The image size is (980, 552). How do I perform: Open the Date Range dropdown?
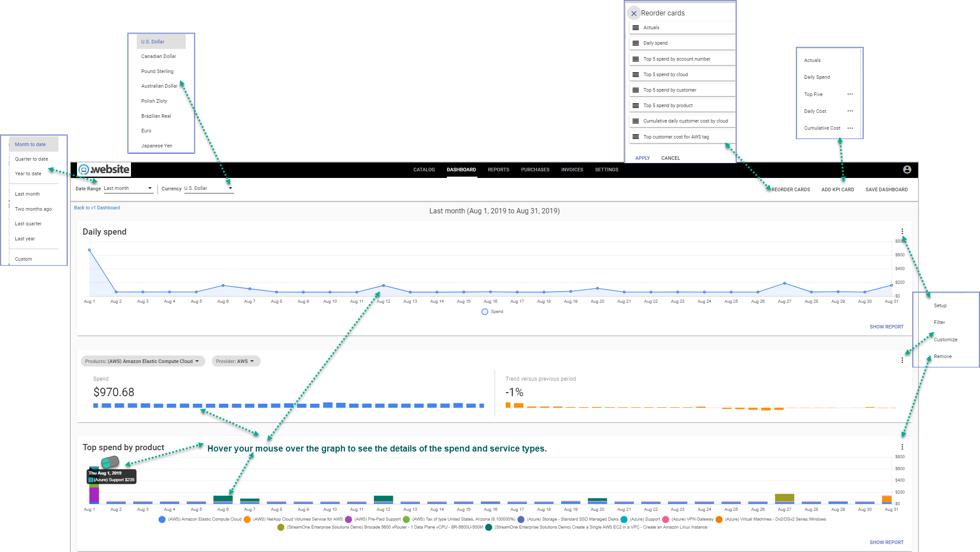click(x=128, y=189)
